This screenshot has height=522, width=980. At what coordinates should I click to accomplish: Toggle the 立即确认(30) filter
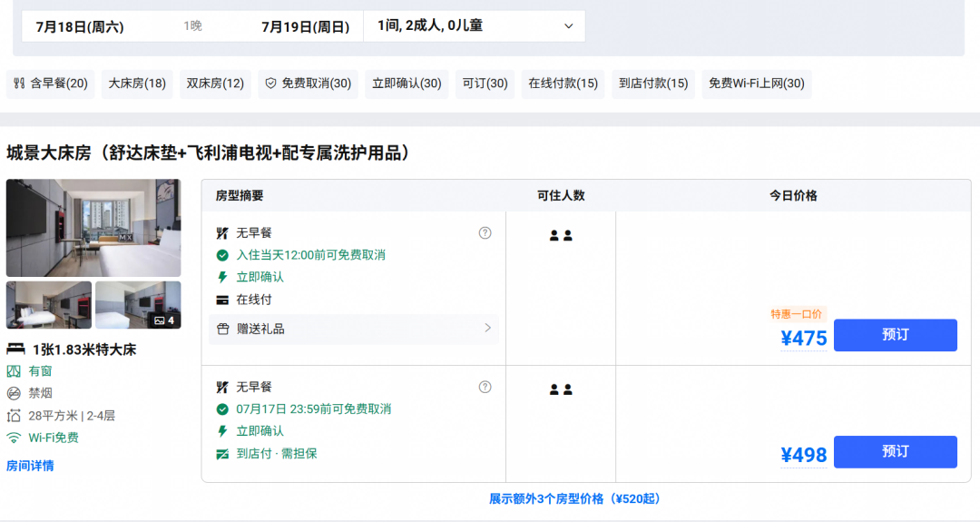tap(407, 84)
